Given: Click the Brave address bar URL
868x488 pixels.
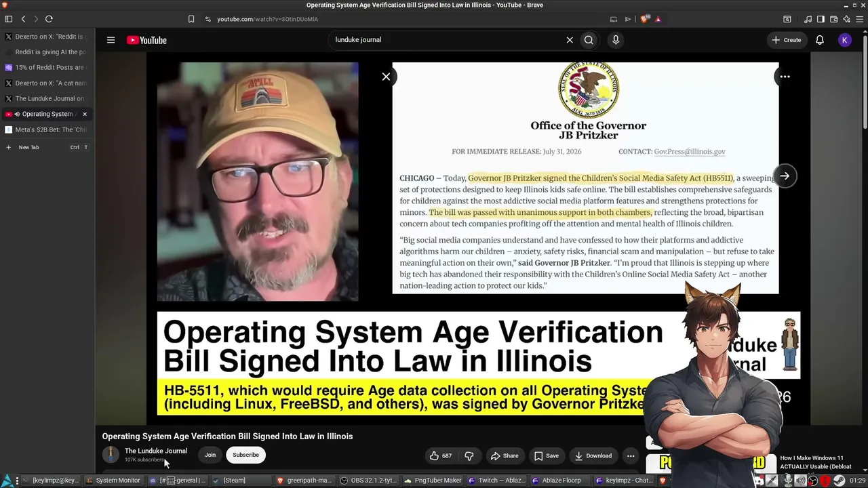Looking at the screenshot, I should point(267,19).
